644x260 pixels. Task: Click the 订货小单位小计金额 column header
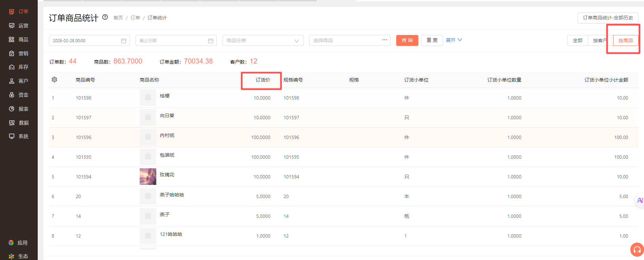[606, 80]
